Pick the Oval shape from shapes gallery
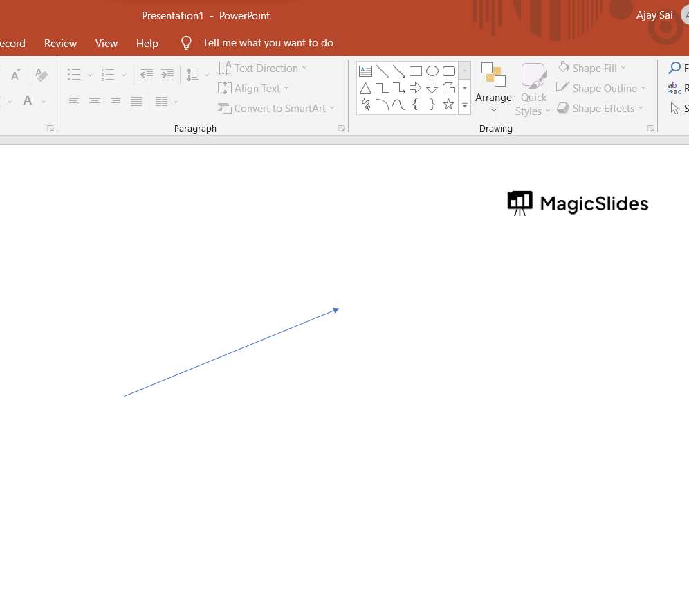Image resolution: width=689 pixels, height=616 pixels. click(432, 71)
